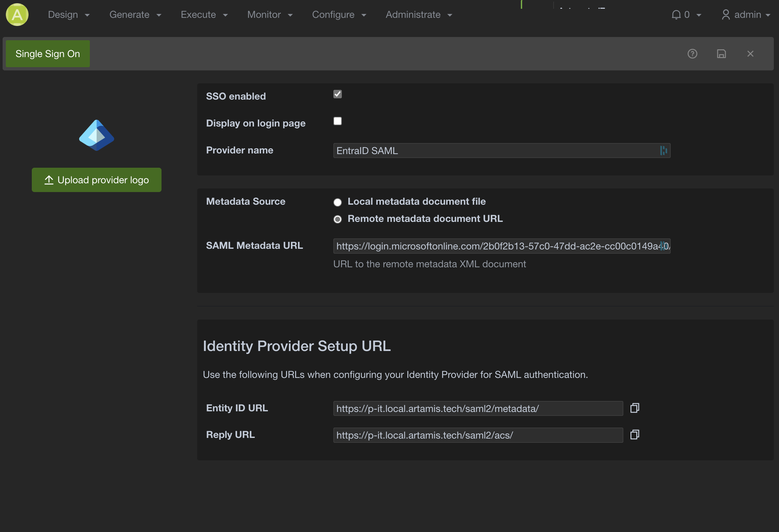Toggle the SSO enabled checkbox

pos(338,94)
